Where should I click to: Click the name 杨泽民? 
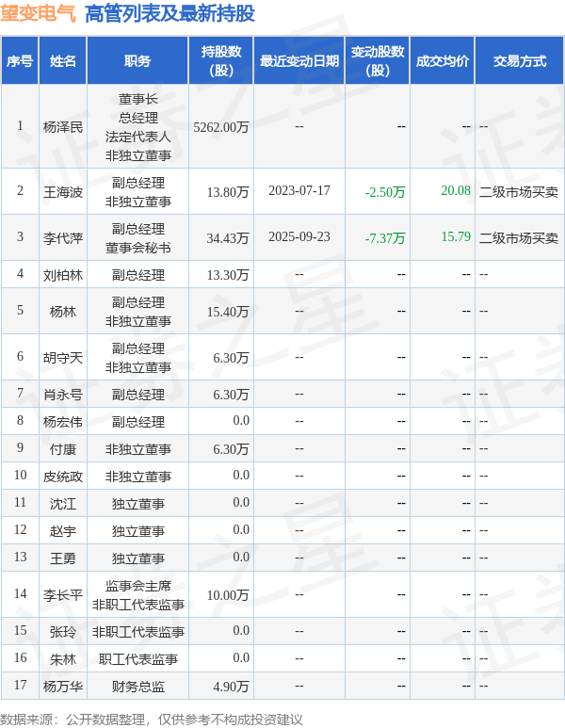(63, 127)
